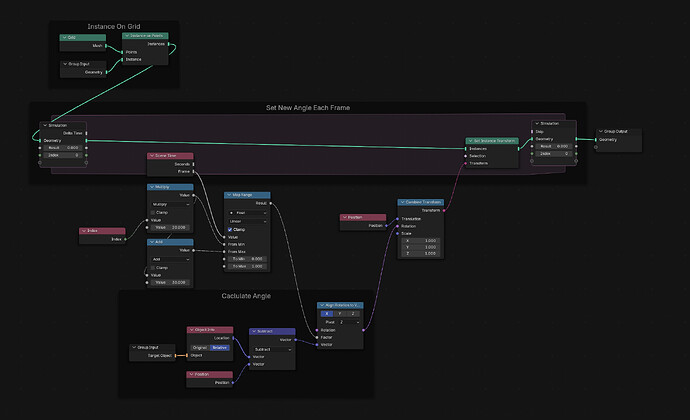Select Z axis button in Align Rotation node
The image size is (690, 420).
[353, 314]
